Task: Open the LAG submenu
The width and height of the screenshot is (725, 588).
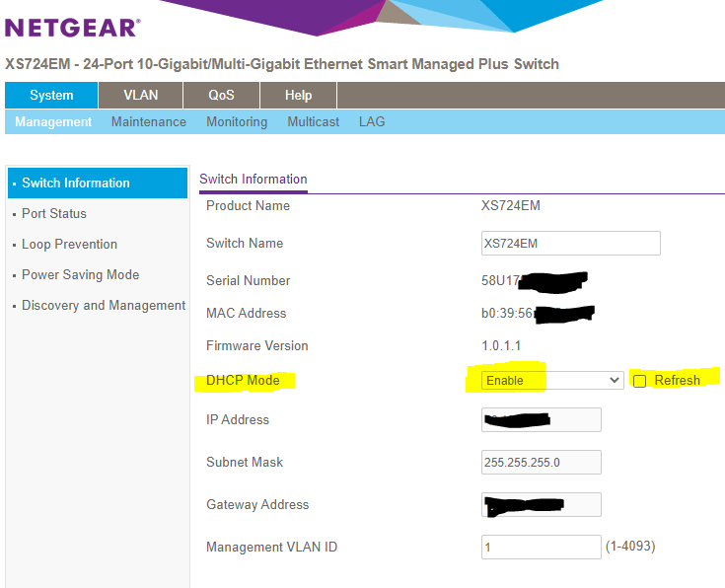Action: (372, 122)
